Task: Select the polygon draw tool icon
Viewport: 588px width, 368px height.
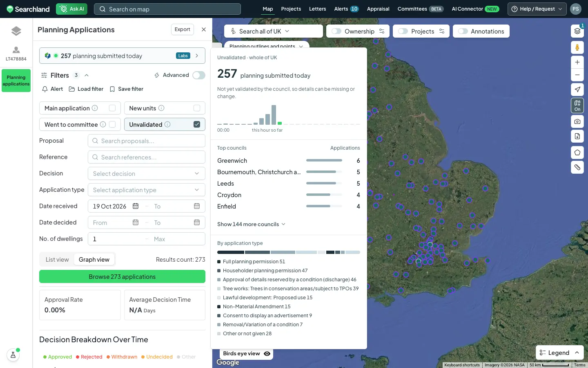Action: coord(577,153)
